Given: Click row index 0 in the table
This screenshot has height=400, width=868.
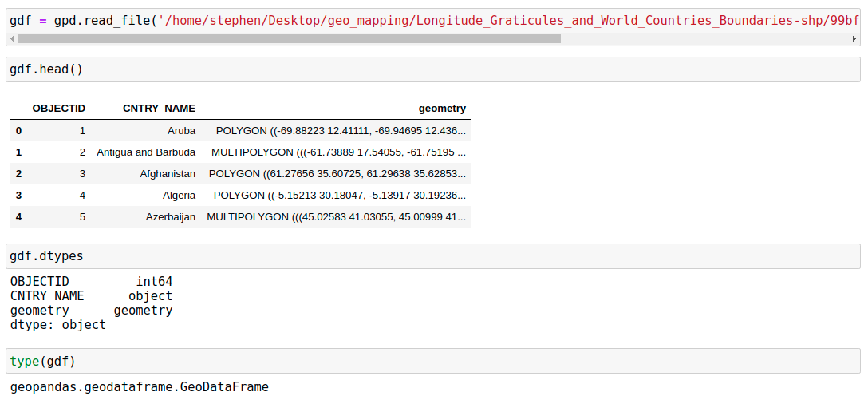Looking at the screenshot, I should point(18,130).
